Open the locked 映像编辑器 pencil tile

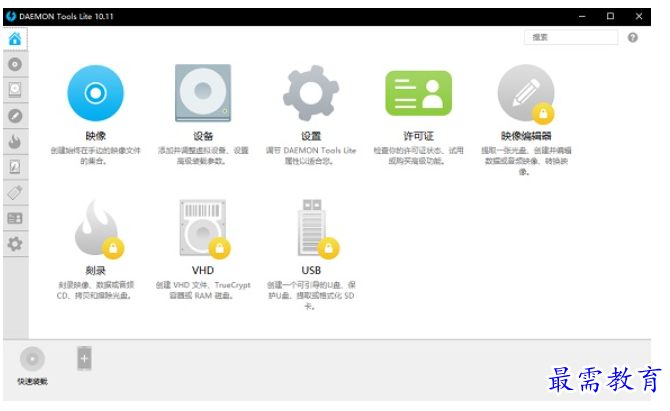[x=526, y=93]
